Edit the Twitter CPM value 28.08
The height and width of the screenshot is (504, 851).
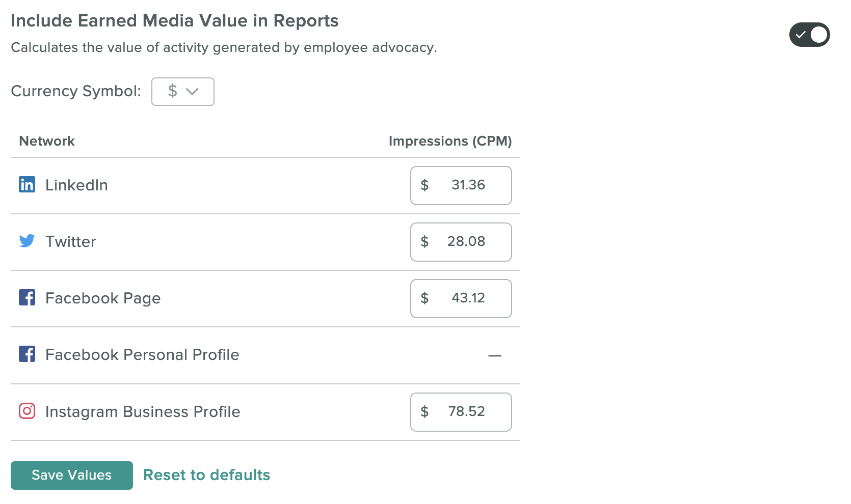pyautogui.click(x=461, y=242)
